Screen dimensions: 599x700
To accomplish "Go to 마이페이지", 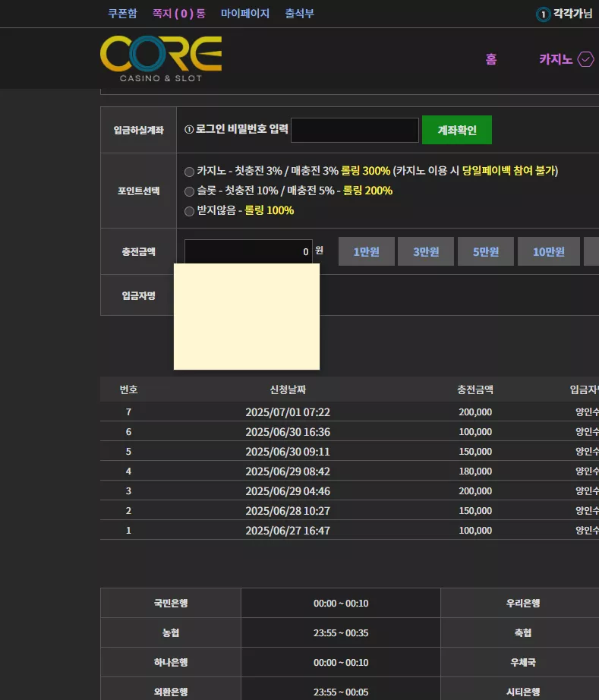I will pyautogui.click(x=245, y=14).
